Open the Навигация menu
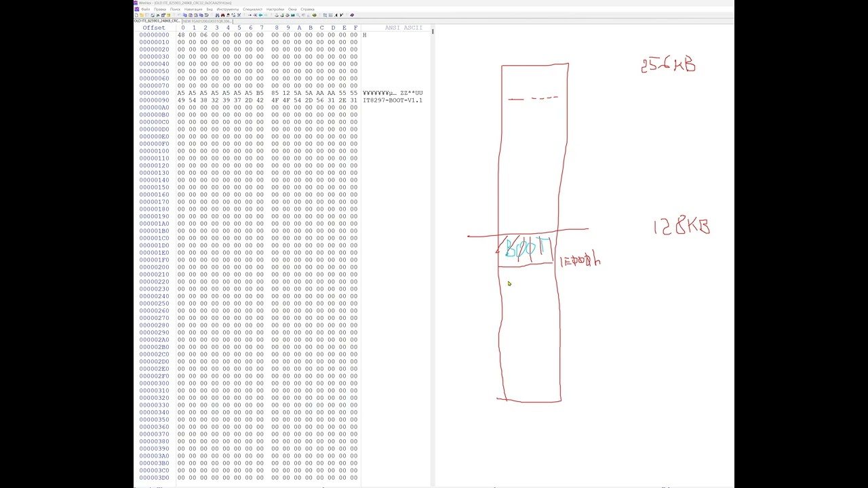This screenshot has height=488, width=868. [193, 9]
